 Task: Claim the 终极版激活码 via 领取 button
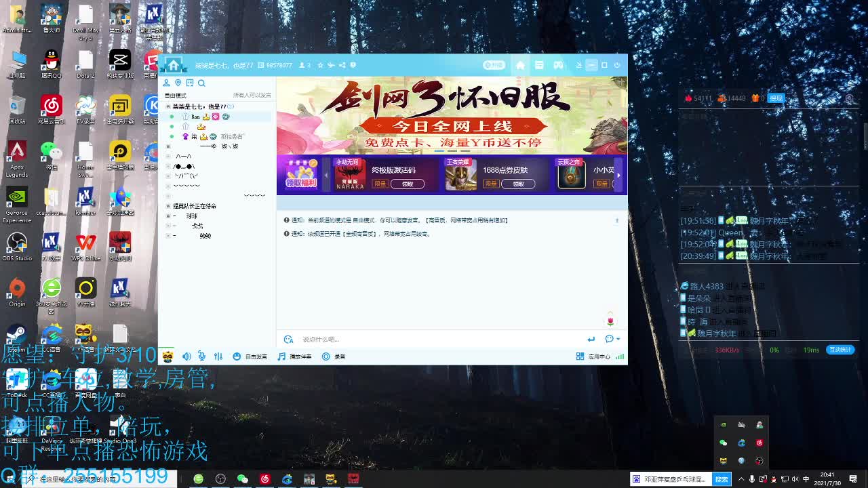pos(408,184)
